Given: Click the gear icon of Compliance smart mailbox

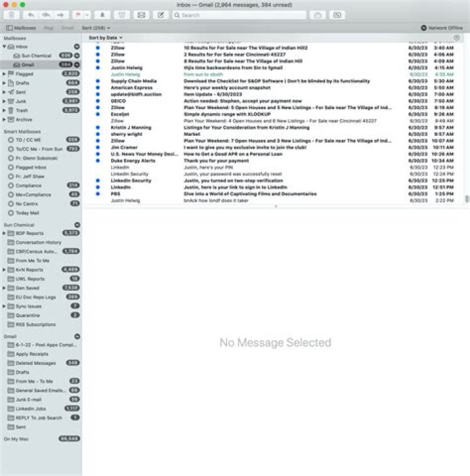Looking at the screenshot, I should coord(10,185).
